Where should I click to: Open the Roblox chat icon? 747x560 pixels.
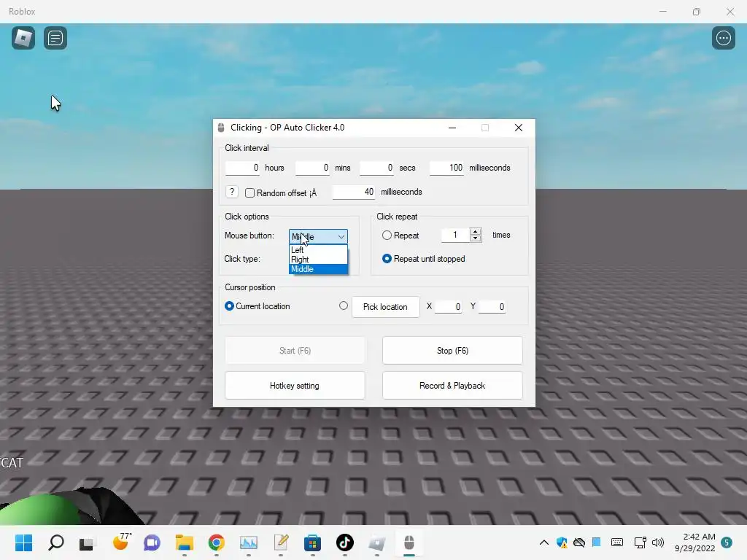point(55,38)
